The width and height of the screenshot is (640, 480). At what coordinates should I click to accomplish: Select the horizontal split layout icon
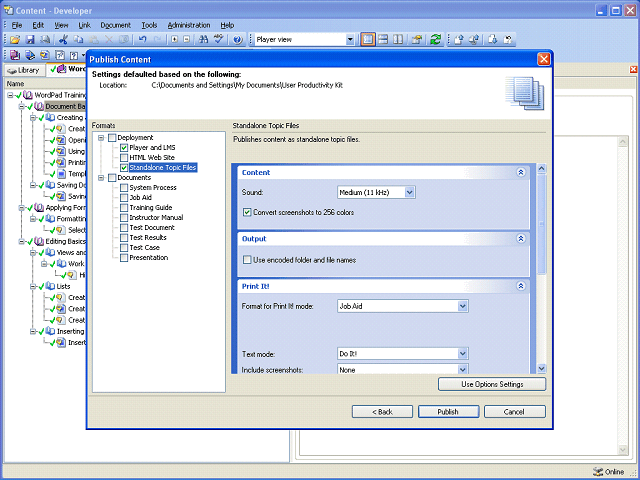tap(383, 40)
